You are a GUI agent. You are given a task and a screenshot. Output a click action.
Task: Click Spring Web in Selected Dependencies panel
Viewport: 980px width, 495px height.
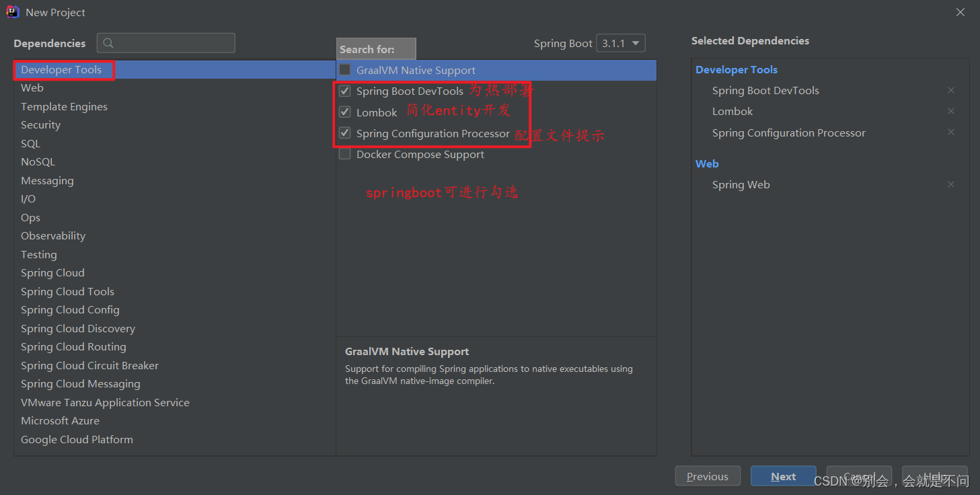click(x=741, y=184)
